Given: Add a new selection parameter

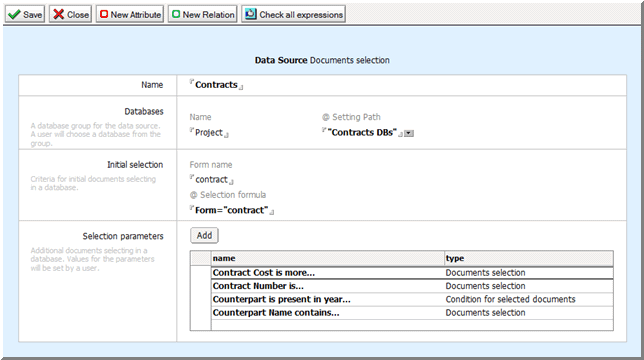Looking at the screenshot, I should click(204, 236).
